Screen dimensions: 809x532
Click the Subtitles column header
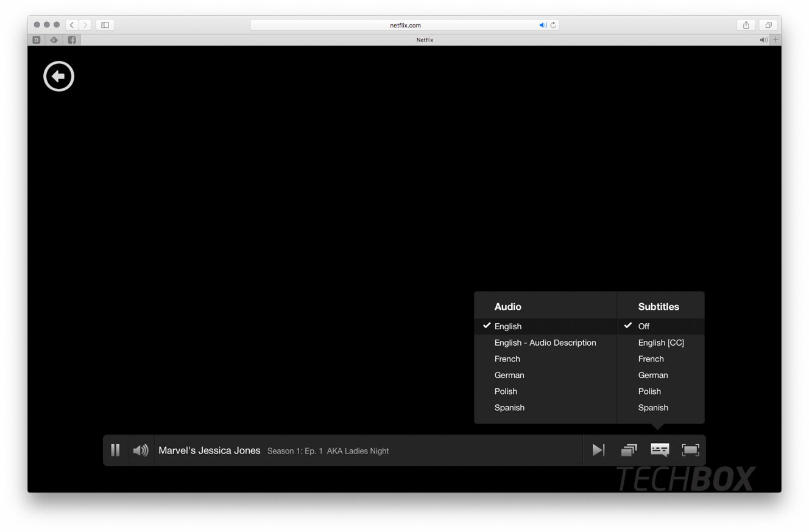(659, 307)
